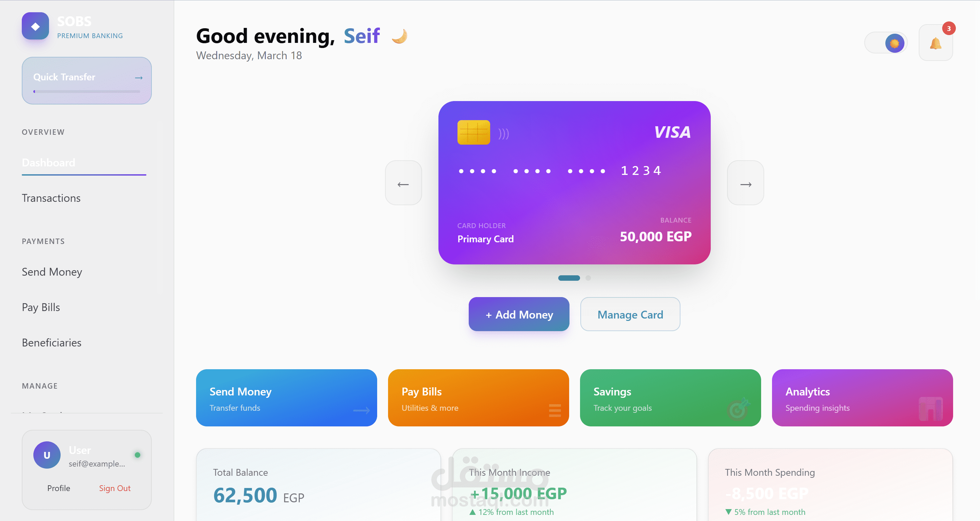980x521 pixels.
Task: Select Beneficiaries in the sidebar
Action: point(51,343)
